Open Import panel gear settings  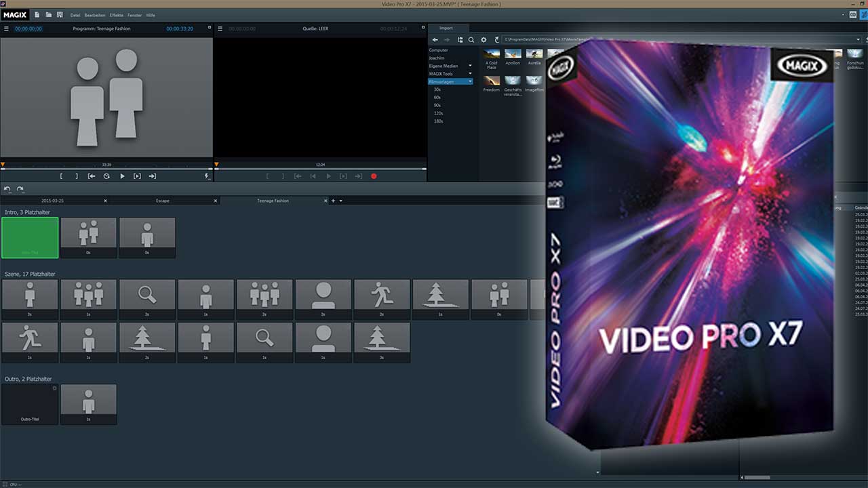[484, 40]
